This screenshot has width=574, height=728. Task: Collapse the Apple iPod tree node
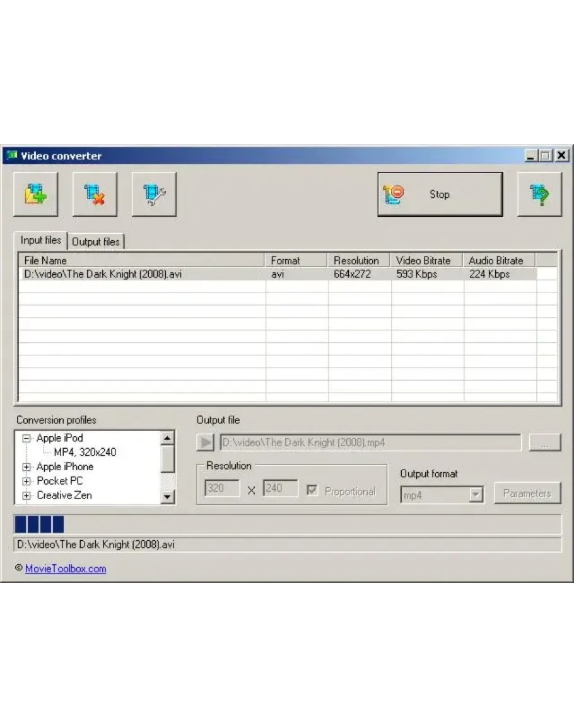coord(26,438)
